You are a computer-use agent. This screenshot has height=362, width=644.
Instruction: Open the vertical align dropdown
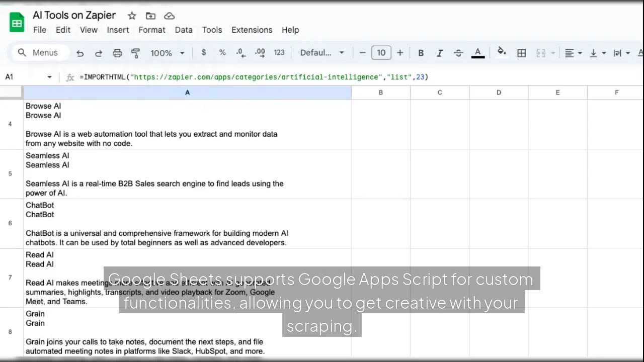click(598, 53)
